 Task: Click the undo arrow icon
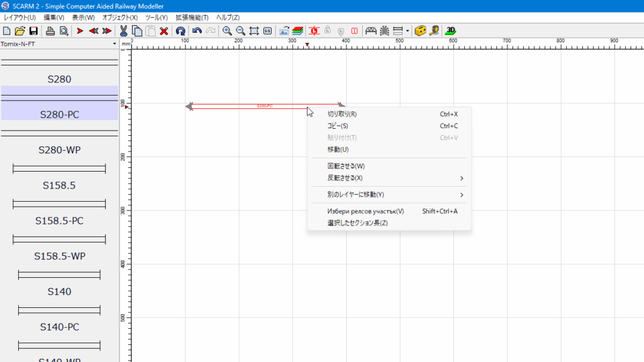point(197,31)
